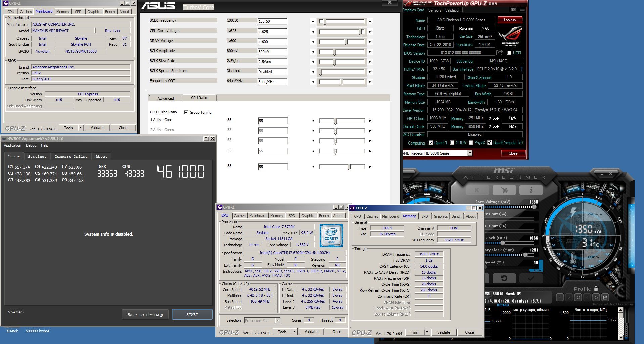Toggle the DirectCompute 5.0 checkbox
This screenshot has height=344, width=644.
490,143
